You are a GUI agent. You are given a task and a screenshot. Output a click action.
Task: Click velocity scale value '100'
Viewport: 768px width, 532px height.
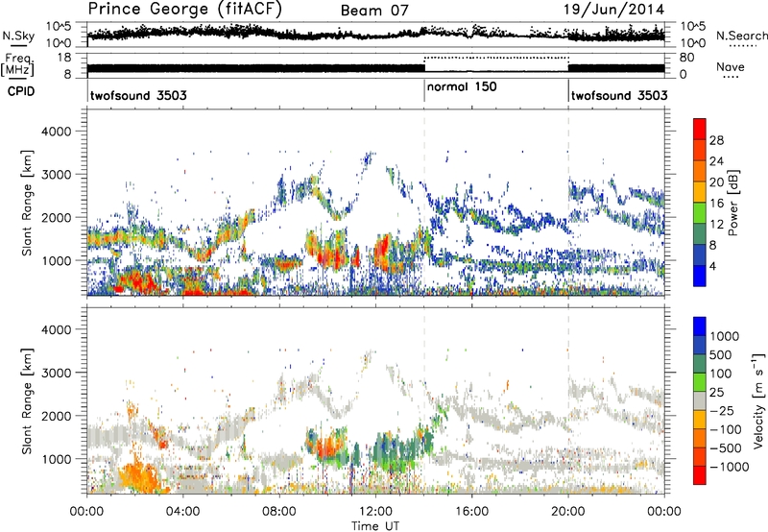click(721, 374)
